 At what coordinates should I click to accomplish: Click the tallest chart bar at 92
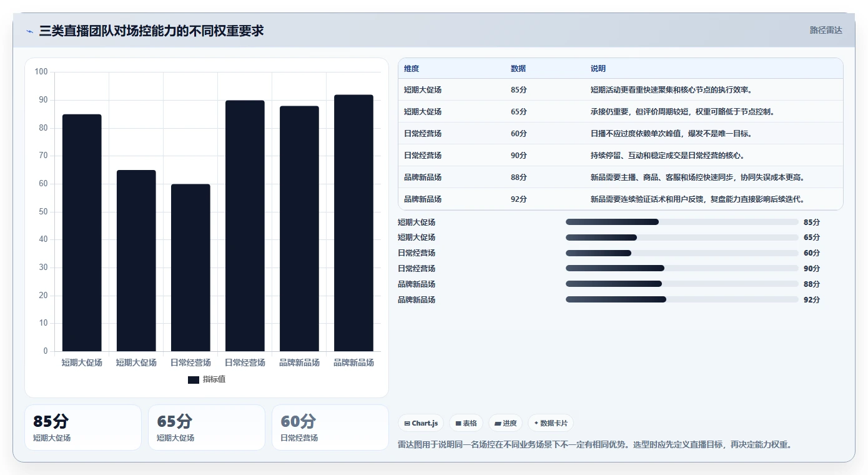tap(354, 223)
